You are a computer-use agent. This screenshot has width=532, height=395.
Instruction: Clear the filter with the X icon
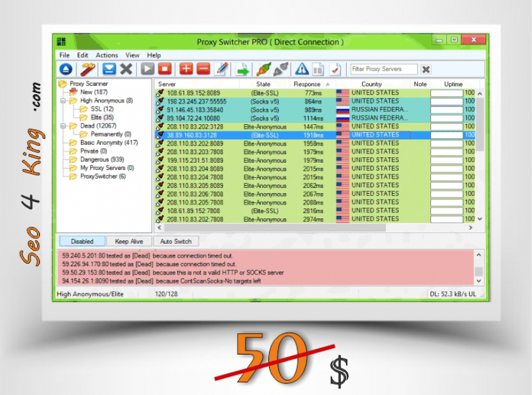[426, 70]
